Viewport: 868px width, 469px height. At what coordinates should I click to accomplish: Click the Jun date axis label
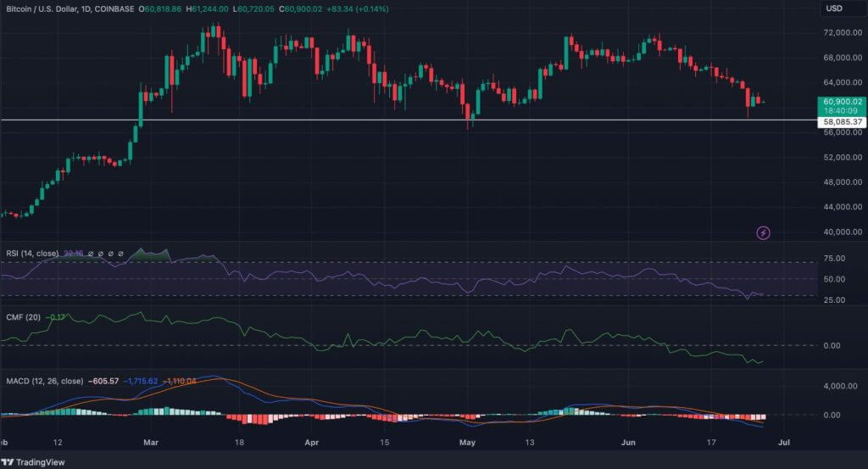[x=628, y=443]
